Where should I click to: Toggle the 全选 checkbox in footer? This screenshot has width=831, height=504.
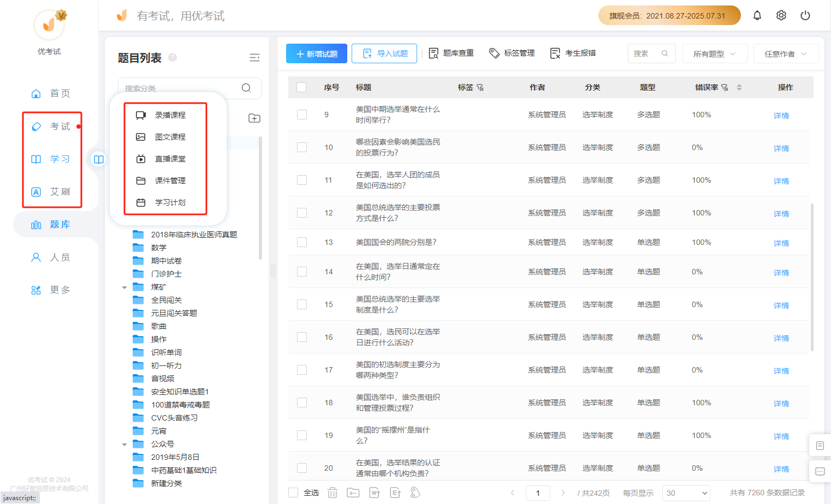[x=293, y=493]
